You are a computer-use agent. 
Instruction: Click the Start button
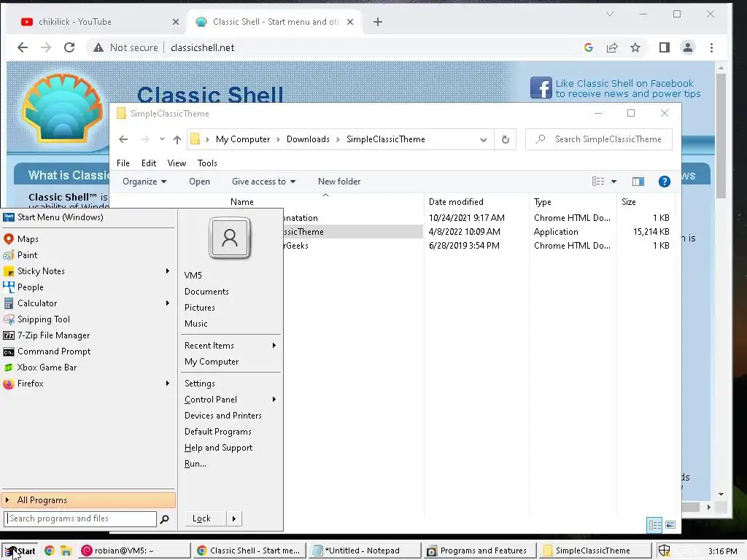click(20, 551)
